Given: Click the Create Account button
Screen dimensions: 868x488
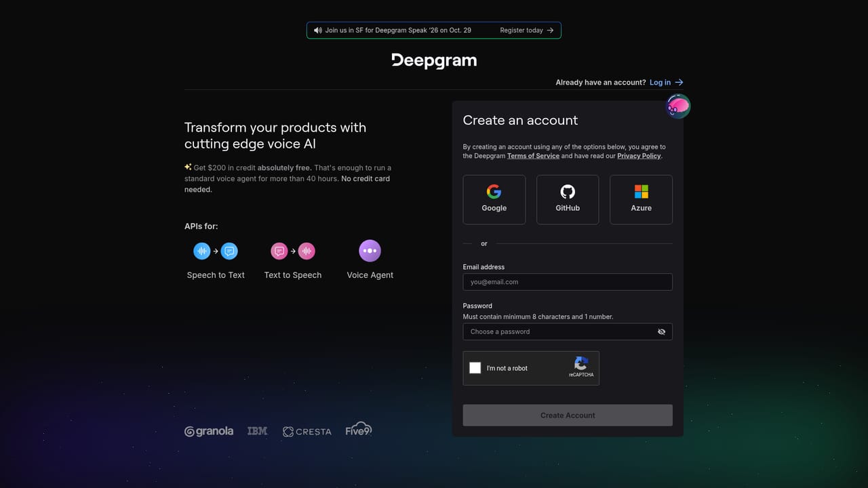Looking at the screenshot, I should pos(568,415).
